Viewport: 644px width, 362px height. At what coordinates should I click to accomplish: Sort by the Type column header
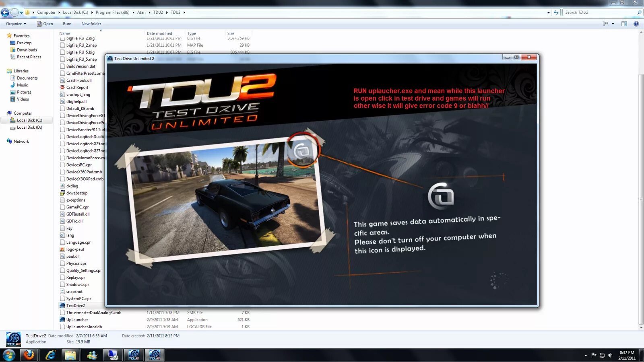[192, 33]
